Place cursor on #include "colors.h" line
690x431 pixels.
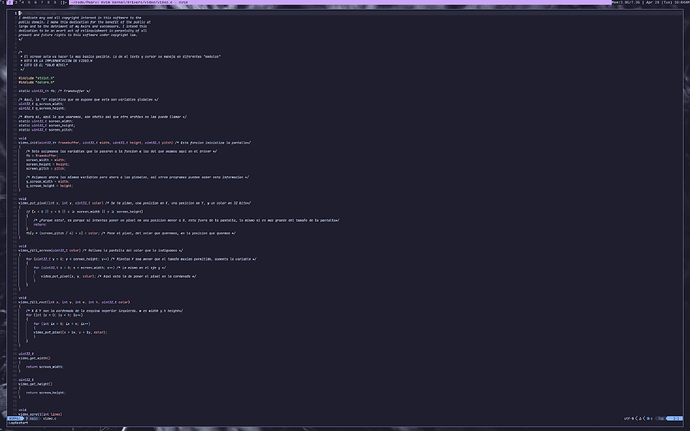(36, 82)
